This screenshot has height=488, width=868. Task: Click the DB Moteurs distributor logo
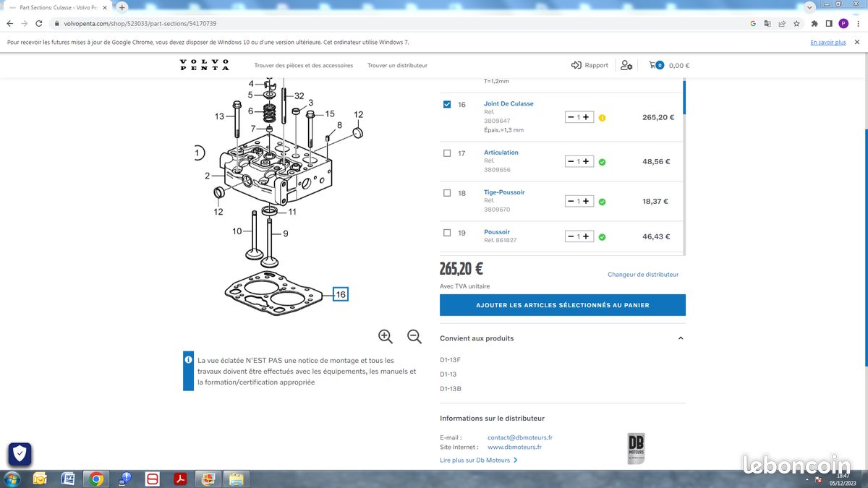click(x=637, y=448)
